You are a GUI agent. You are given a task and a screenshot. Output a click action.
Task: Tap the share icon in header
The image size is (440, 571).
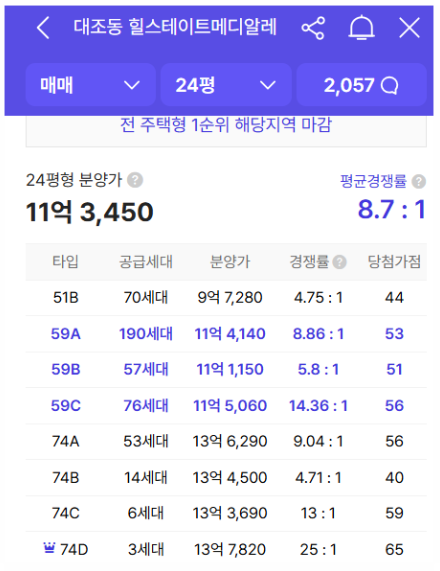(313, 28)
